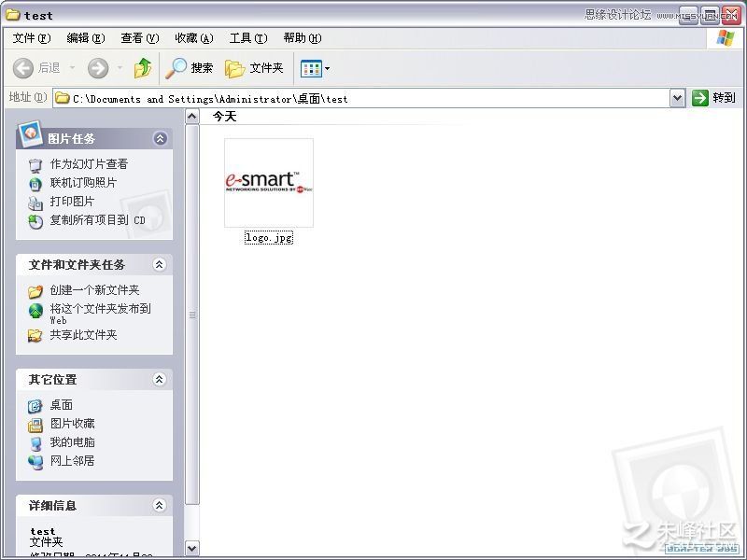Go to 图片收藏 under 其它位置
Image resolution: width=747 pixels, height=560 pixels.
73,424
